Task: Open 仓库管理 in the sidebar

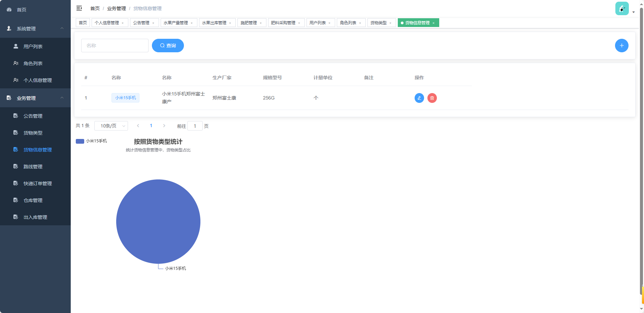Action: pos(33,200)
